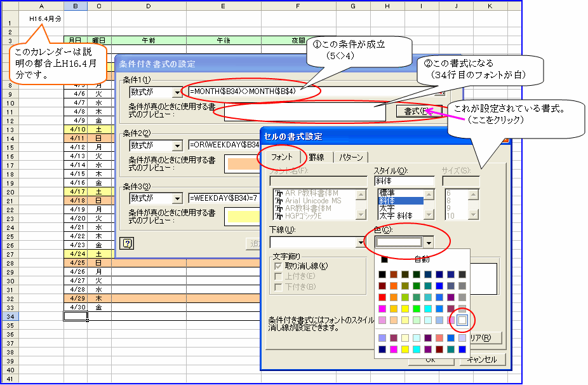Open the 条件1 数式が dropdown
Viewport: 588px width, 385px height.
pos(177,92)
